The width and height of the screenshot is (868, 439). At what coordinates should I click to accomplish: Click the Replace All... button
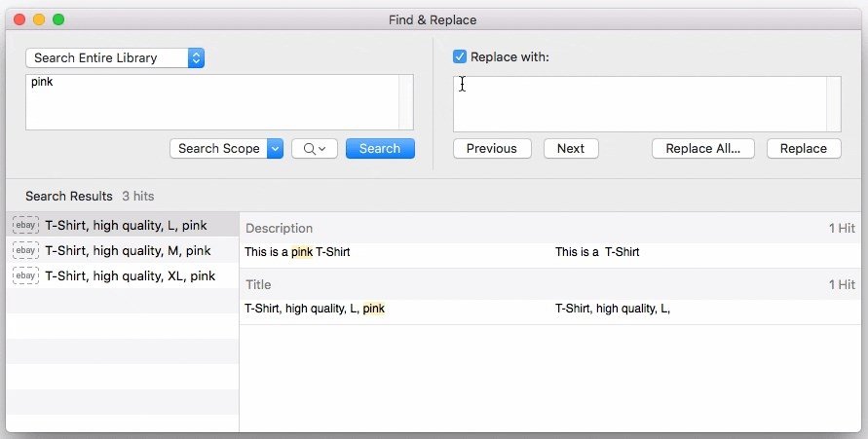click(703, 149)
